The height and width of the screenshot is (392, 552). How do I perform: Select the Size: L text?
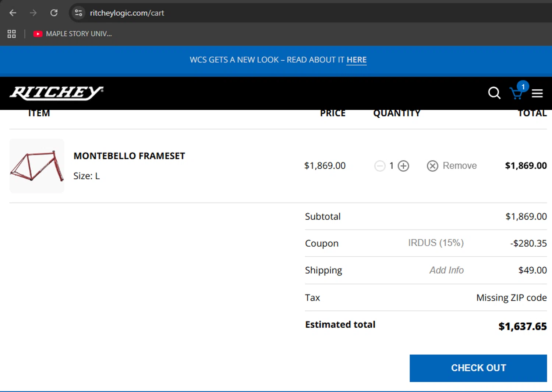click(86, 176)
